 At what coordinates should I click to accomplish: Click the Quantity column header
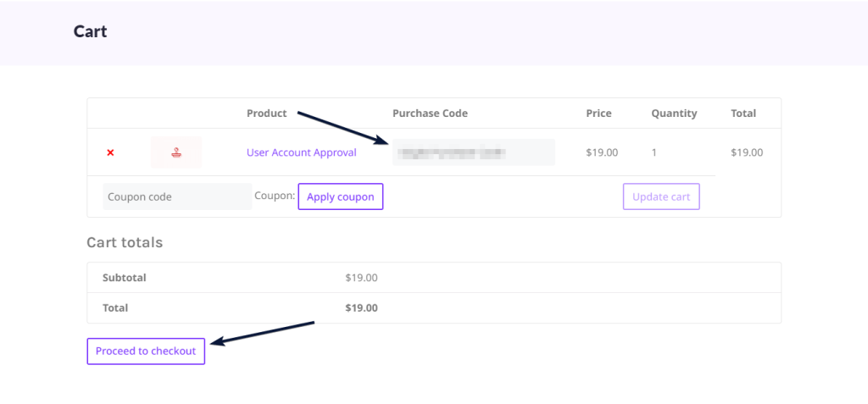[x=674, y=113]
